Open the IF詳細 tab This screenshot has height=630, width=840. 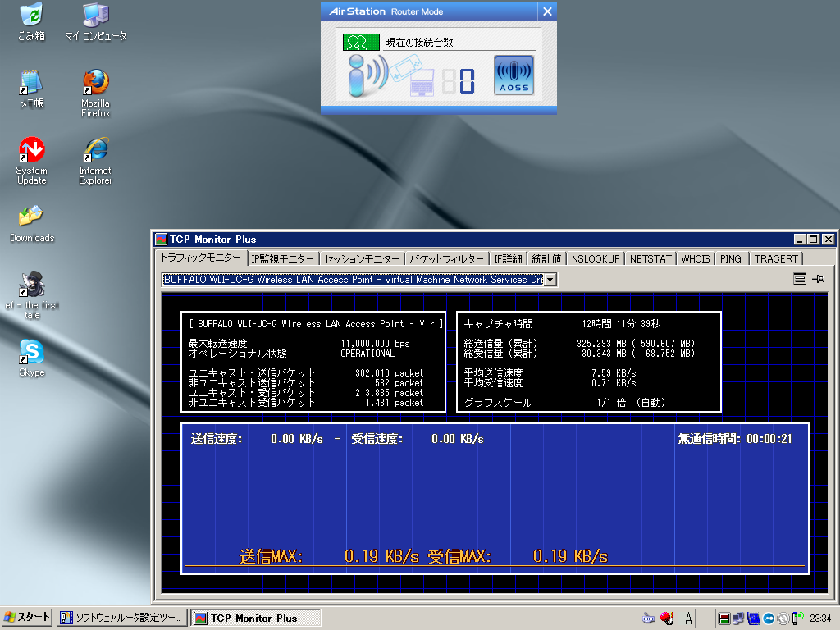[508, 258]
